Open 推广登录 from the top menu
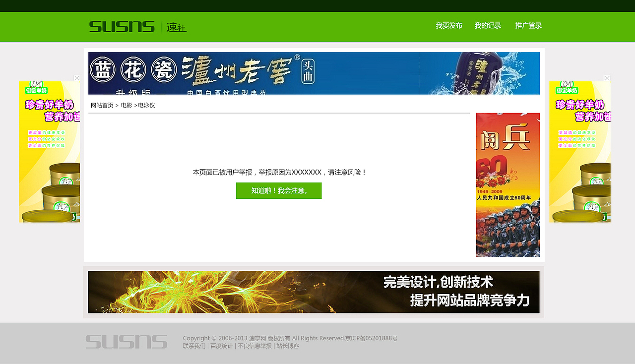 click(x=528, y=25)
